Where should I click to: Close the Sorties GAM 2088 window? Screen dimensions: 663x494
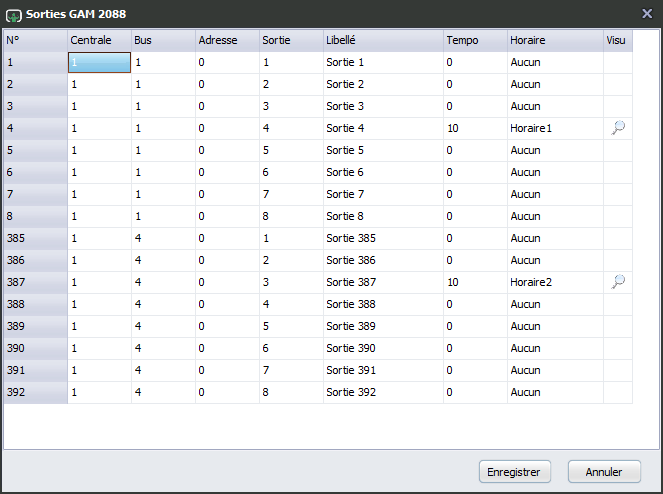tap(647, 14)
